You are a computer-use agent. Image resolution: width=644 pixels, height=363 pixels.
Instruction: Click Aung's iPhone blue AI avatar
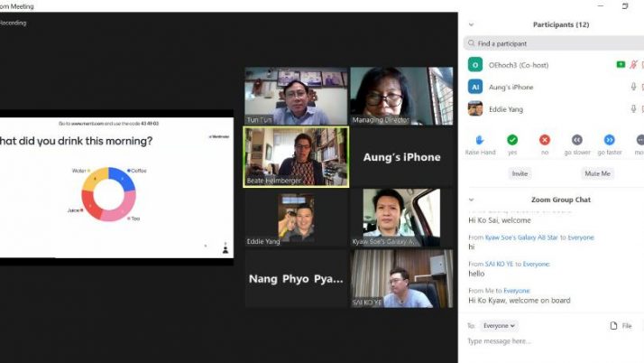(475, 87)
